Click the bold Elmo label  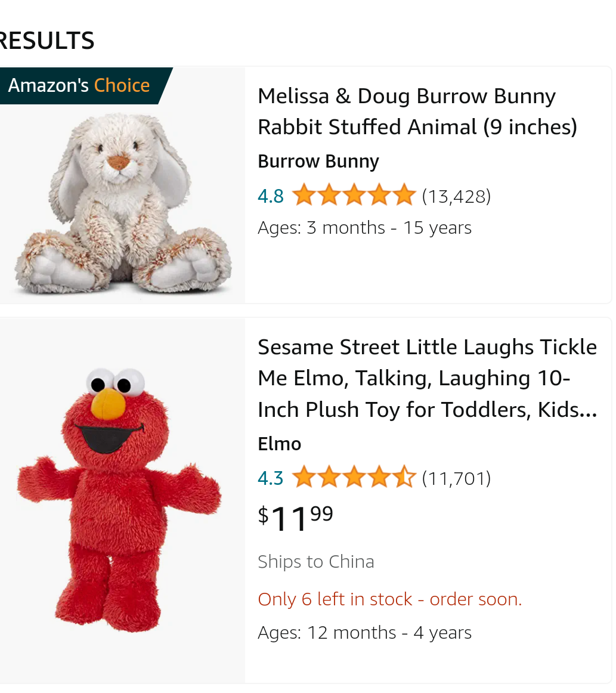pyautogui.click(x=279, y=444)
